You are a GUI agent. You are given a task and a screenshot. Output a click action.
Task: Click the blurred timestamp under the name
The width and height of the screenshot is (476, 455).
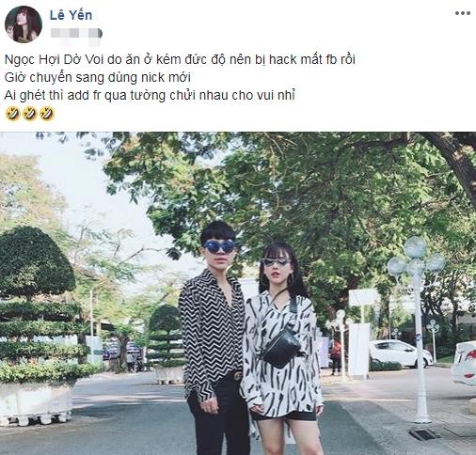(x=76, y=34)
